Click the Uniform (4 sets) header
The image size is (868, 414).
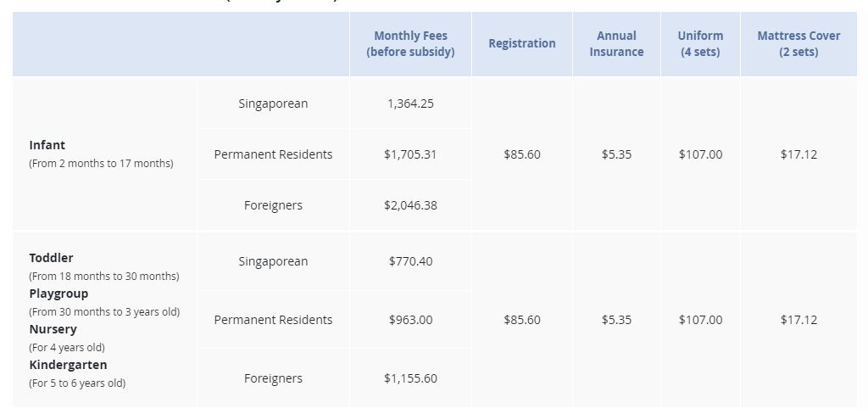pos(700,43)
